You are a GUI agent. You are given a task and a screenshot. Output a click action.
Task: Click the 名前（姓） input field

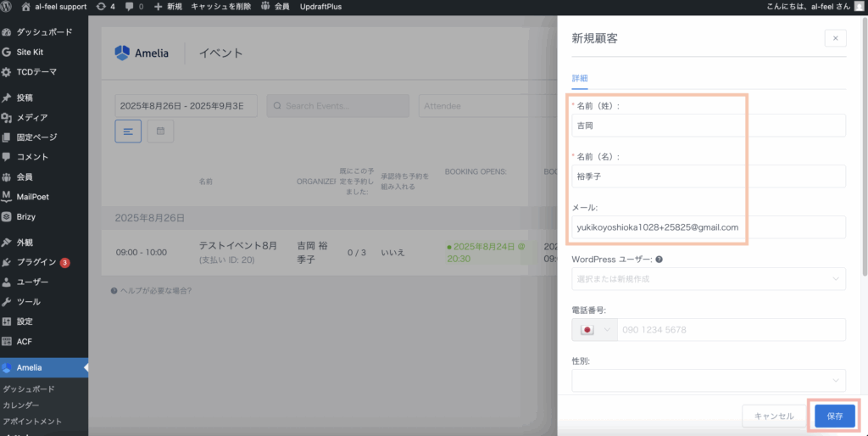(x=709, y=126)
